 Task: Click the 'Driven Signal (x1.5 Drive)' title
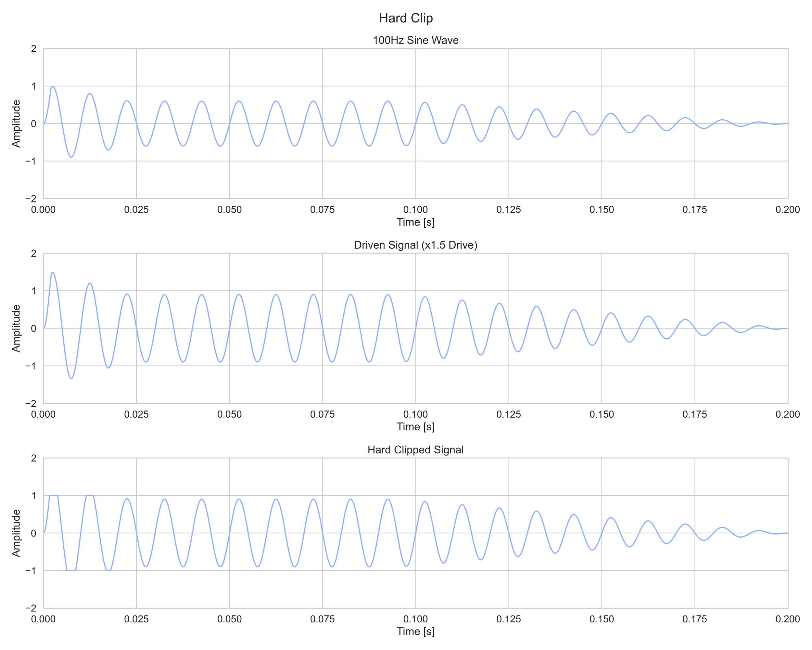[415, 245]
